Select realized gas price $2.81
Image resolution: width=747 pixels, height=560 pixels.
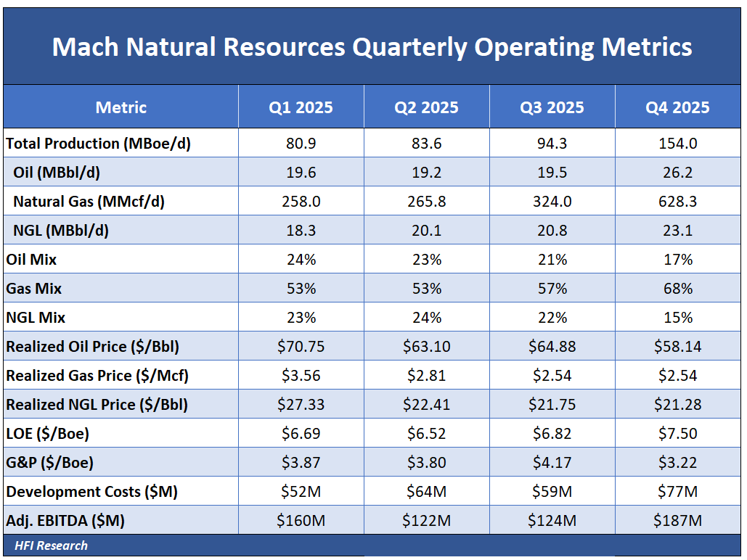pos(426,376)
